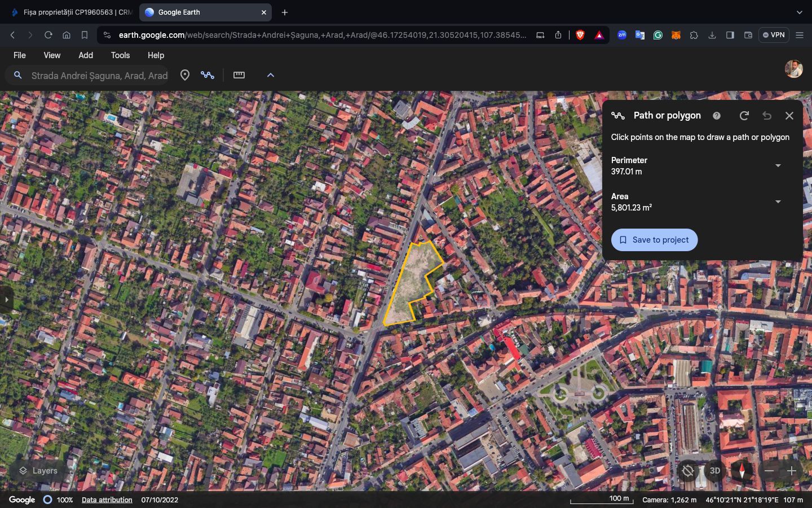The width and height of the screenshot is (812, 508).
Task: Open the measure distance ruler tool
Action: coord(239,75)
